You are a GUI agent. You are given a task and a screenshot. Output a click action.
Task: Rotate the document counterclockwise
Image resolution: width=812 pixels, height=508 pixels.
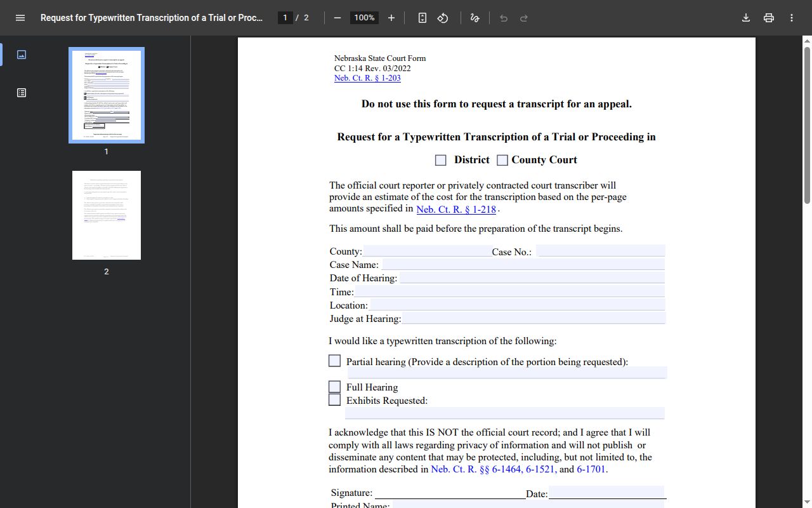[x=443, y=18]
